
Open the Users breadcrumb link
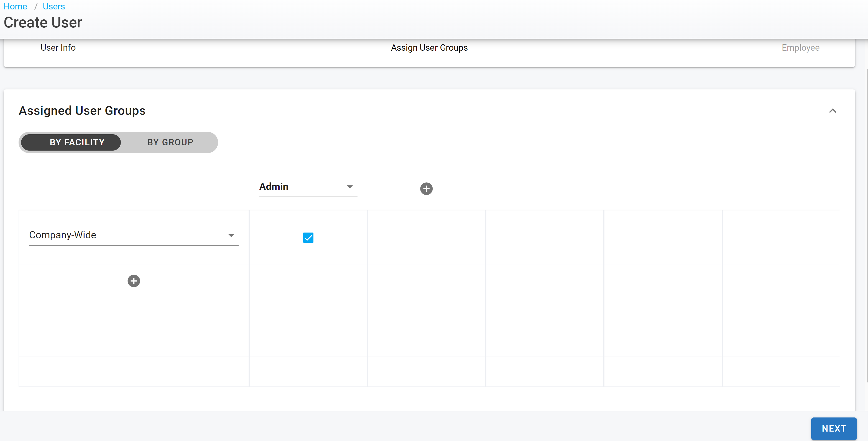[x=53, y=6]
